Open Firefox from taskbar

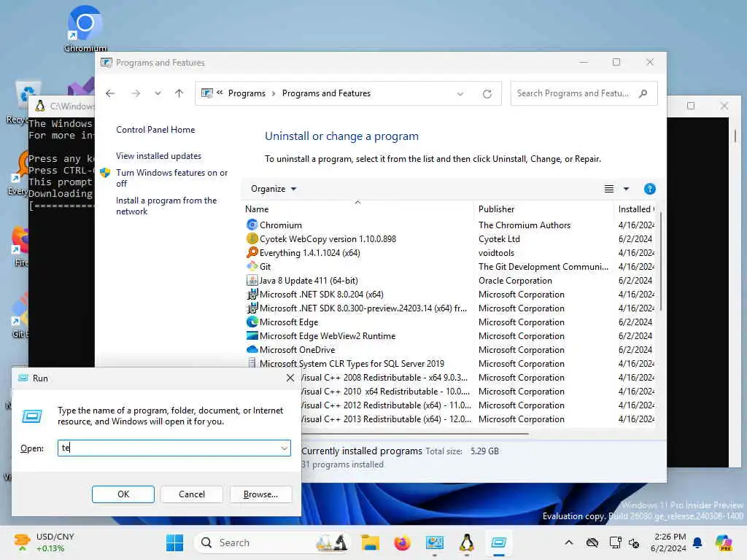[x=402, y=542]
